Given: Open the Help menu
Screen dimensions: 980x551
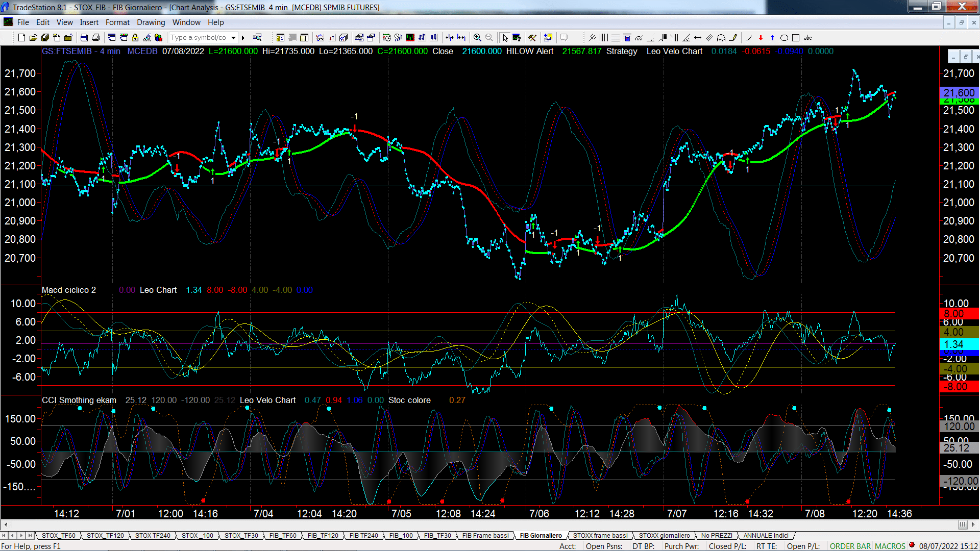Looking at the screenshot, I should coord(215,22).
